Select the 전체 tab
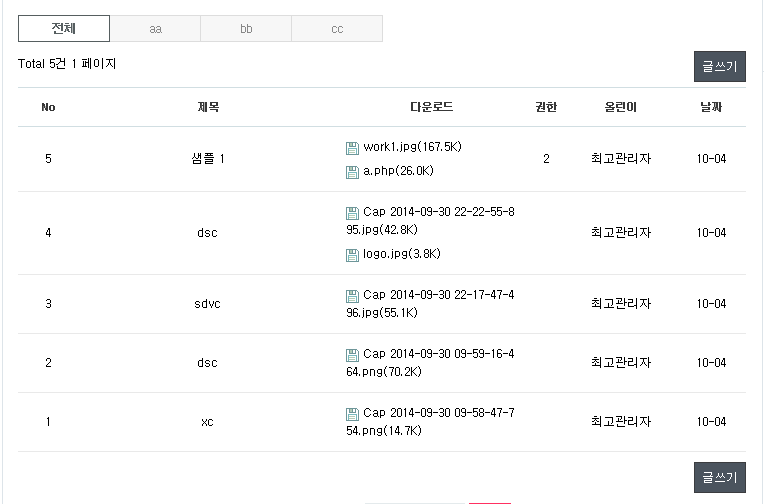Image resolution: width=764 pixels, height=504 pixels. click(64, 29)
